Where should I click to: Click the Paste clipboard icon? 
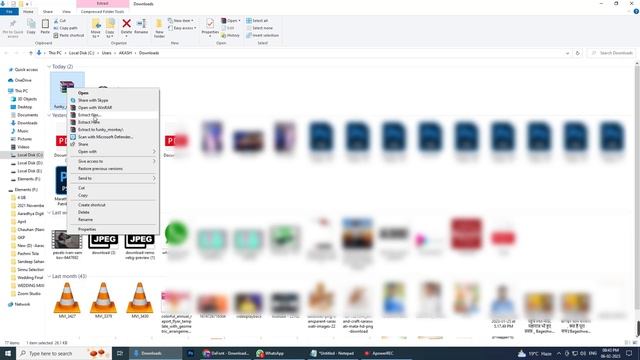tap(45, 24)
